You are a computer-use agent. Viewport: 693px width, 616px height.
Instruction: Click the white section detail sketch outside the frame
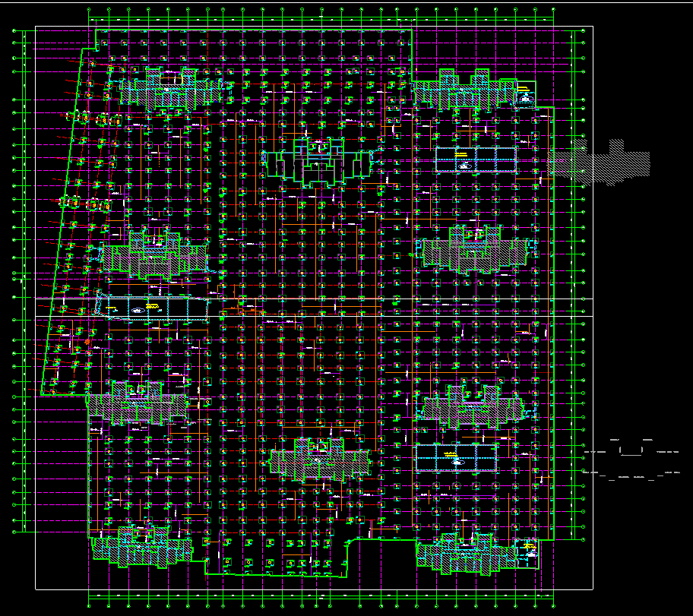point(631,460)
